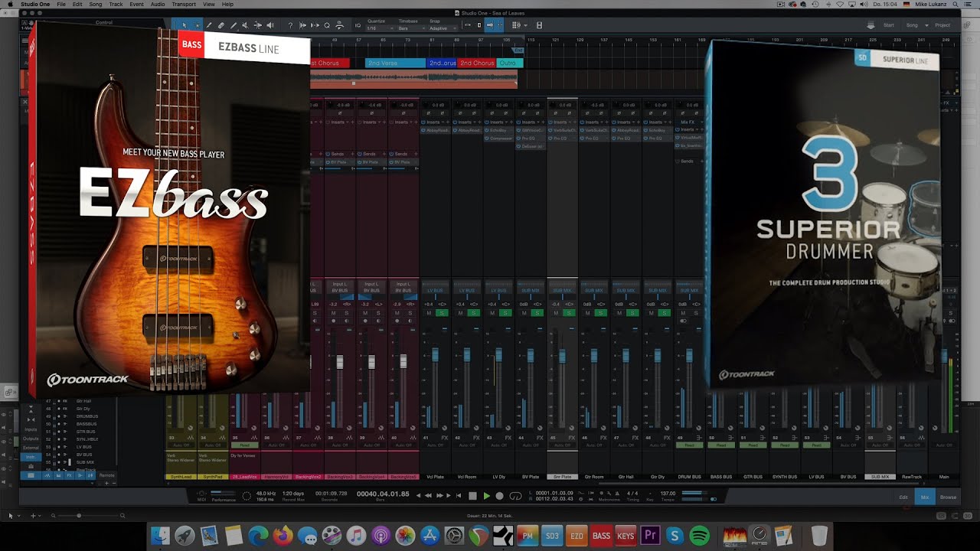The width and height of the screenshot is (980, 551).
Task: Select the 2nd Chorus arranger section
Action: point(477,63)
